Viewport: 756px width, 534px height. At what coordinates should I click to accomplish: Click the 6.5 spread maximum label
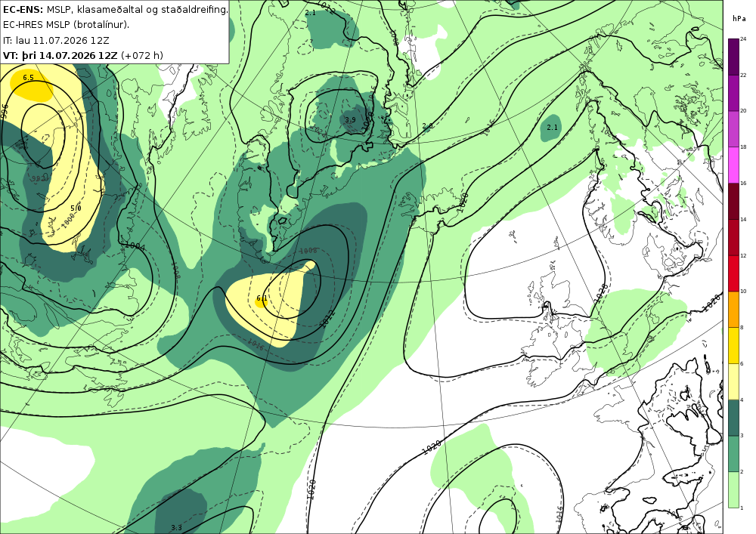(29, 78)
